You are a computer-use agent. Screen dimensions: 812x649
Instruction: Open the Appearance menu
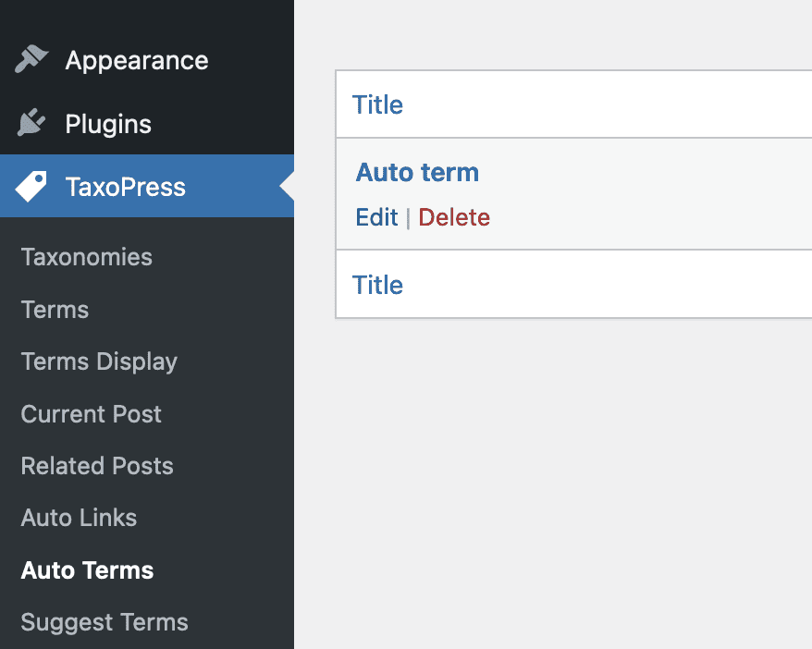136,59
